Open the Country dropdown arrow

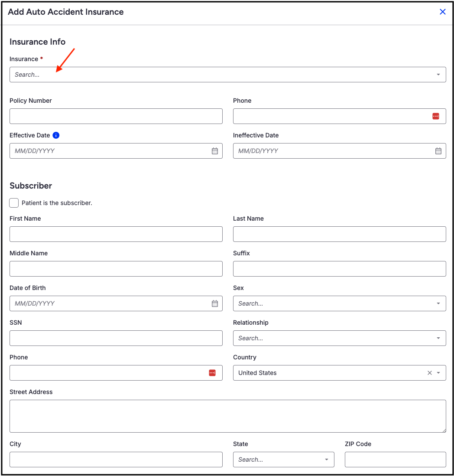click(x=438, y=373)
